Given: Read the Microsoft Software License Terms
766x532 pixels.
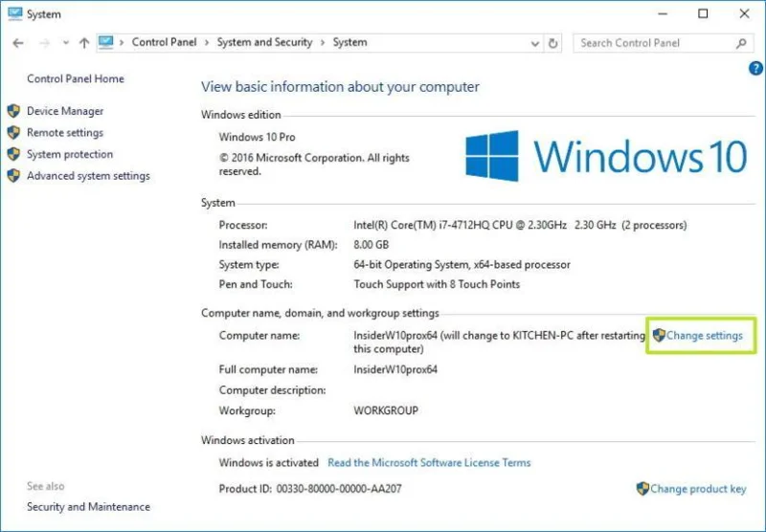Looking at the screenshot, I should [x=429, y=463].
